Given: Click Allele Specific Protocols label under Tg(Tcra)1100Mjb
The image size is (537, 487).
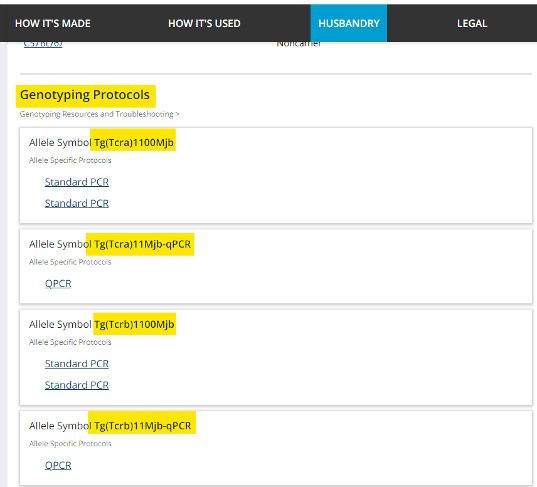Looking at the screenshot, I should (x=70, y=160).
